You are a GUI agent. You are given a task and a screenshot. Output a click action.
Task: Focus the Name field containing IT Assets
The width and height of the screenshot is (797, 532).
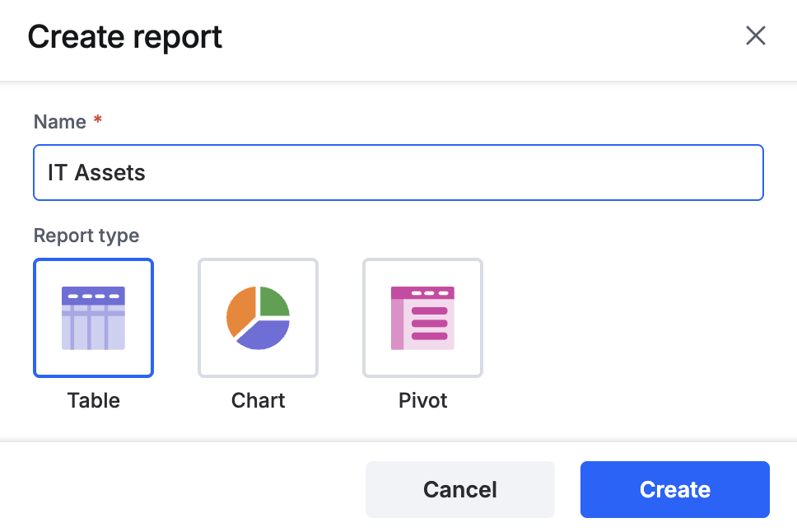pos(398,172)
